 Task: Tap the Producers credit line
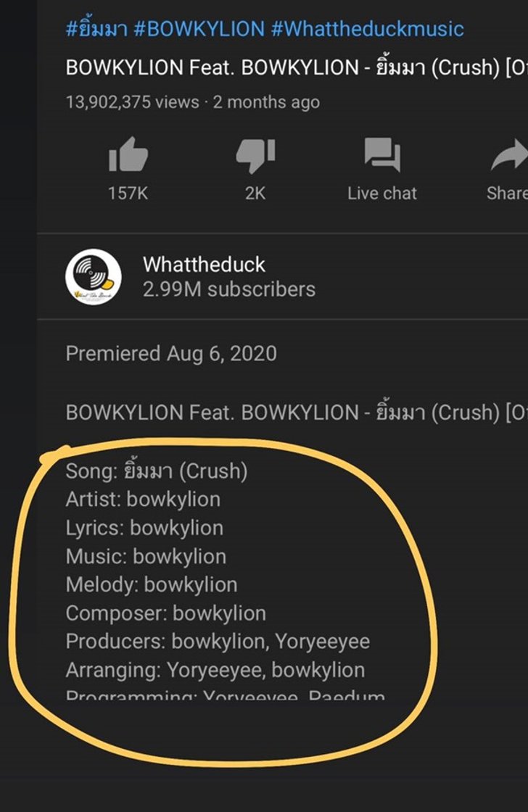click(x=218, y=641)
